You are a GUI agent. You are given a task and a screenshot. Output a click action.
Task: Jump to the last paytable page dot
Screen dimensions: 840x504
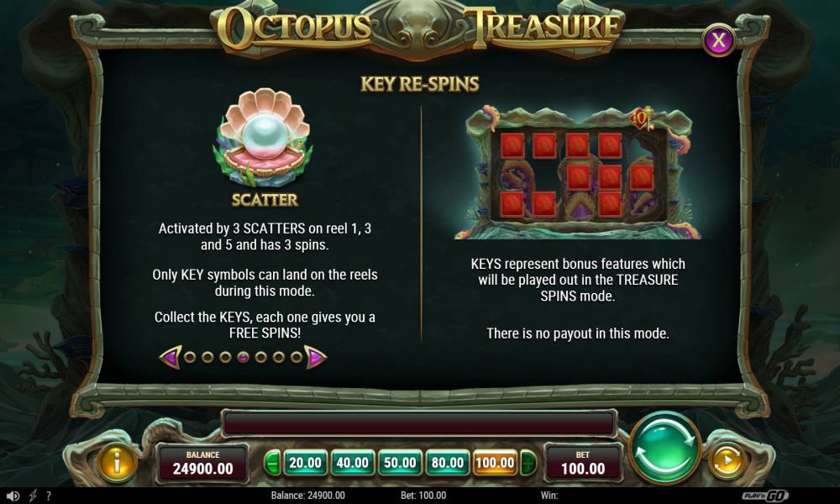(297, 357)
